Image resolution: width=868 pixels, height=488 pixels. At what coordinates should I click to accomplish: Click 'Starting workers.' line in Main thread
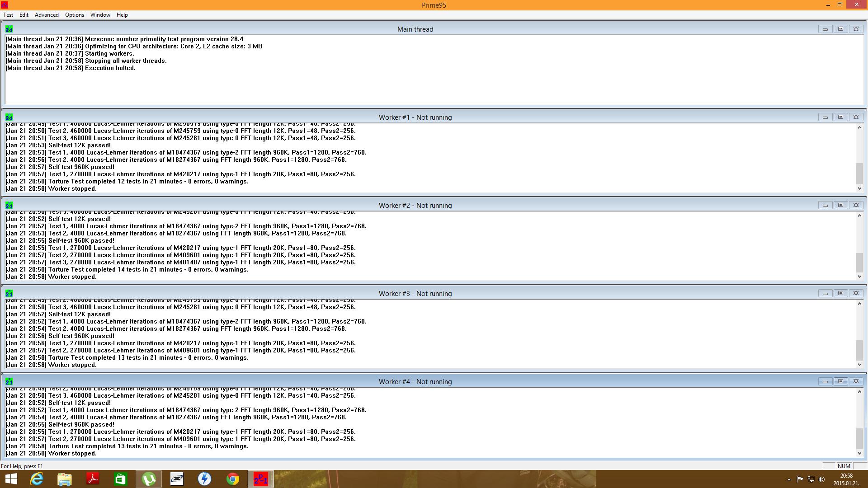(70, 53)
